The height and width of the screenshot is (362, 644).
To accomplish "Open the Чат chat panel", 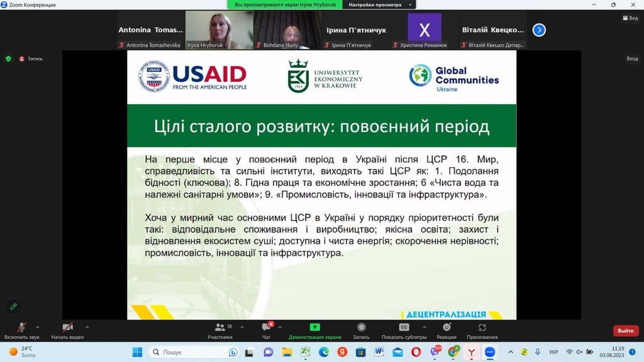I will (x=266, y=331).
